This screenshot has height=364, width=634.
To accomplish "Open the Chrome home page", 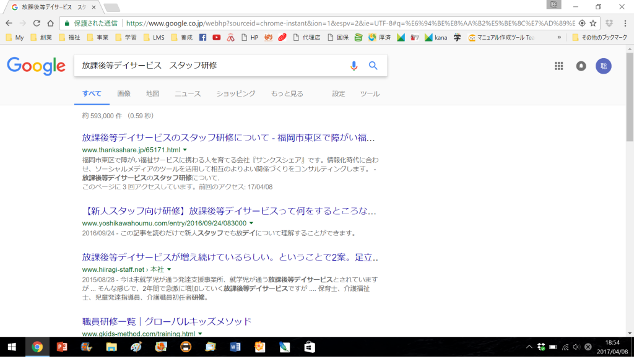I will click(51, 24).
